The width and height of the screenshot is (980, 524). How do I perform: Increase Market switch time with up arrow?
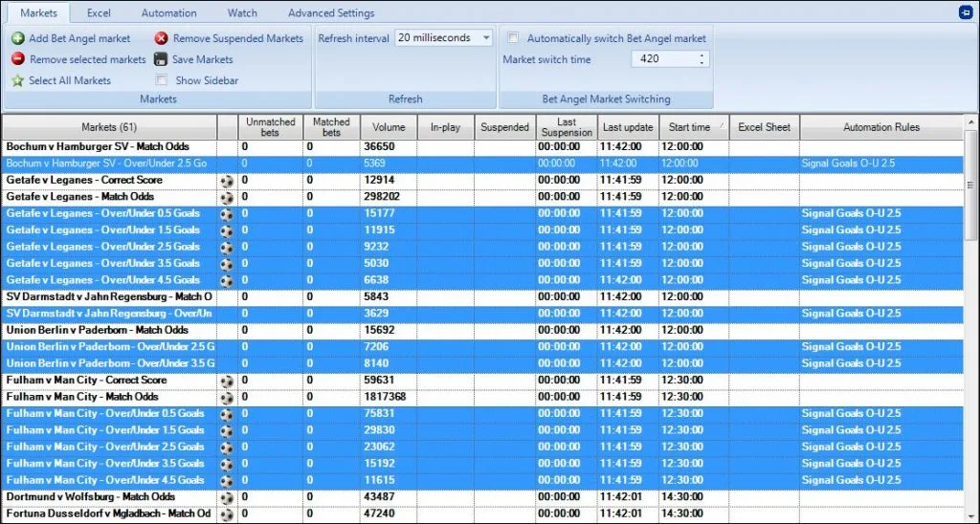tap(702, 55)
